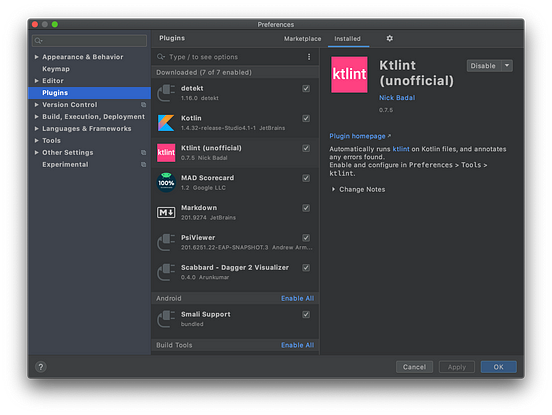
Task: Click the MAD Scorecard 100% icon
Action: 166,182
